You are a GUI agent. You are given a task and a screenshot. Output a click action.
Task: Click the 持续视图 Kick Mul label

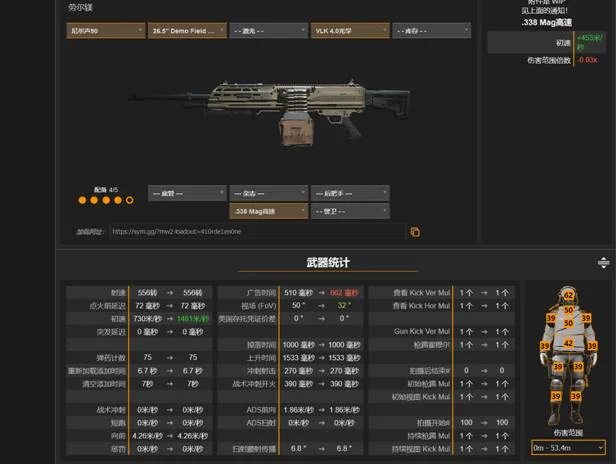421,449
